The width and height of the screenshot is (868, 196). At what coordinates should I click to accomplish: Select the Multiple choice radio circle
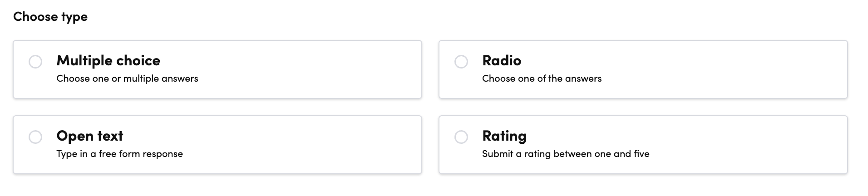(x=35, y=62)
